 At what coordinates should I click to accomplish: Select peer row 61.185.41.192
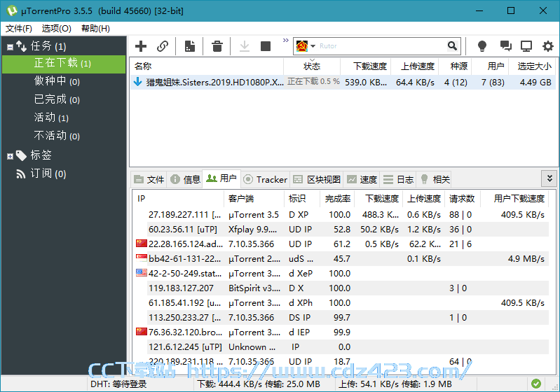point(341,303)
